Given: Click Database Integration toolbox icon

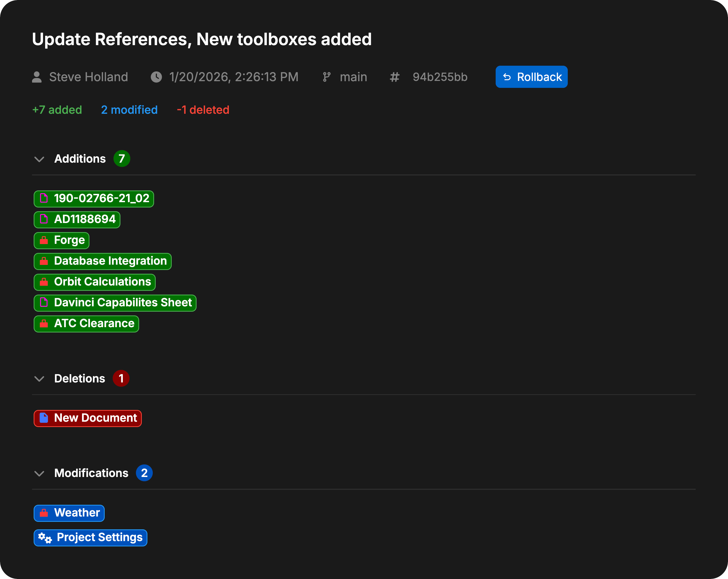Looking at the screenshot, I should pos(44,261).
